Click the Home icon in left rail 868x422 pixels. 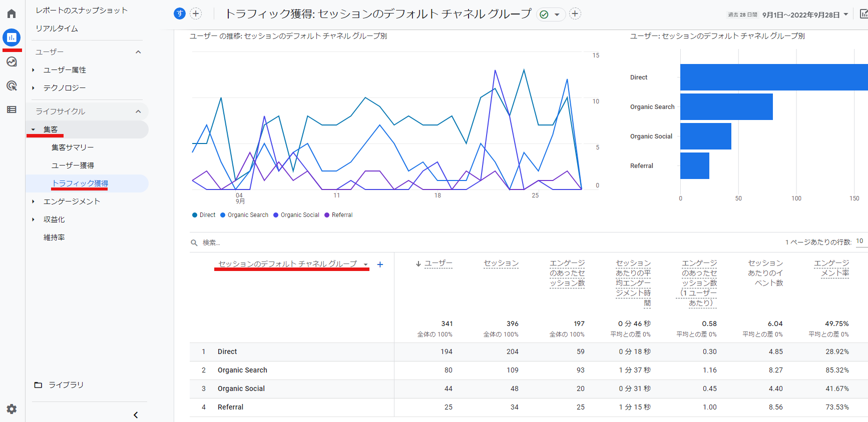tap(12, 13)
